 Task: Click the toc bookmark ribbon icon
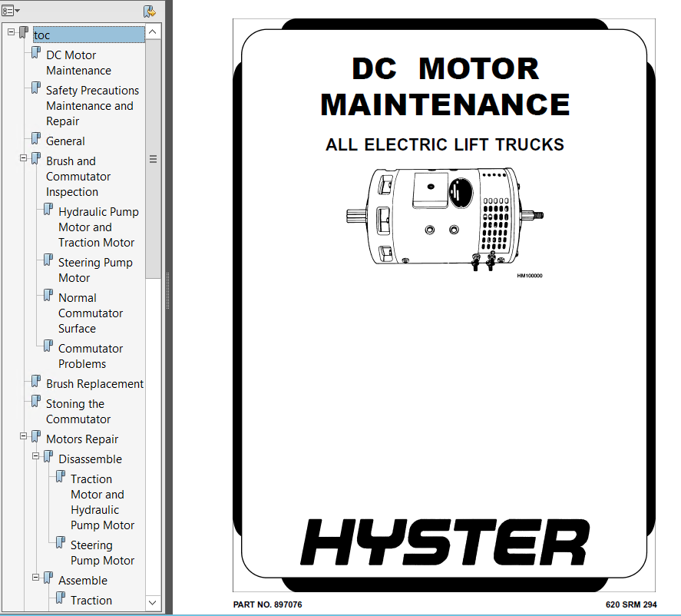24,32
